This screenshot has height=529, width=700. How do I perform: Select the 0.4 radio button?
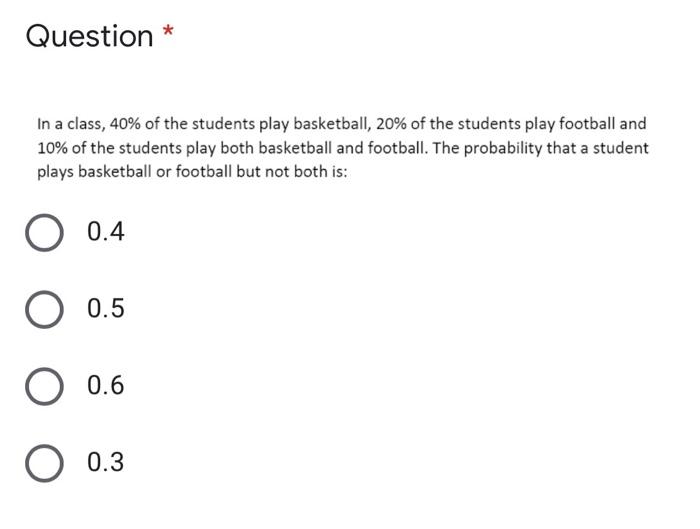(44, 233)
